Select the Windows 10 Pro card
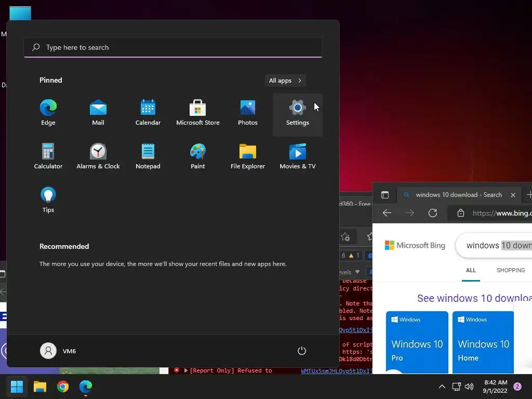 [x=417, y=343]
